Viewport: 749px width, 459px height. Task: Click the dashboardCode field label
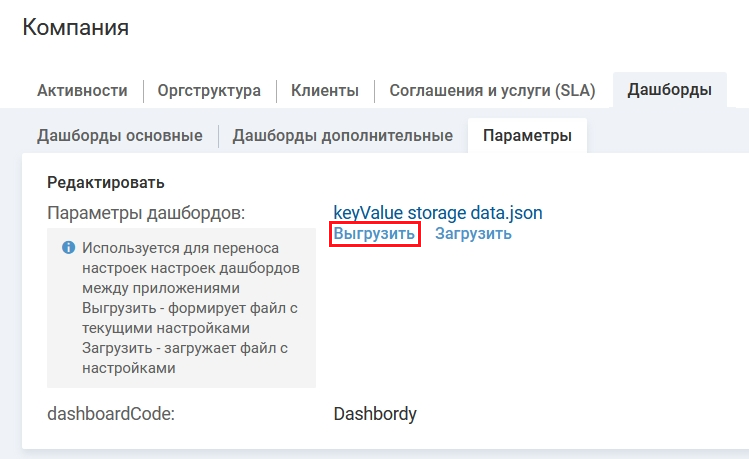point(111,413)
